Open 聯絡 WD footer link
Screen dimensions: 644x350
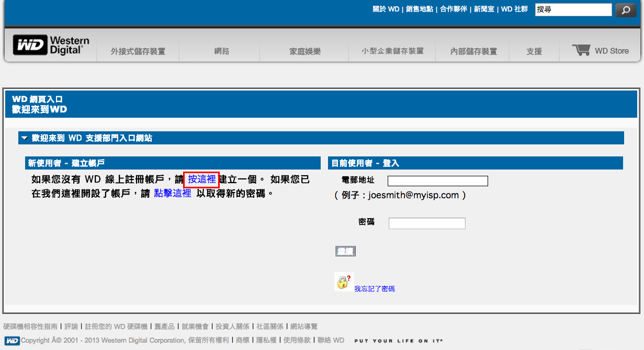click(x=331, y=340)
